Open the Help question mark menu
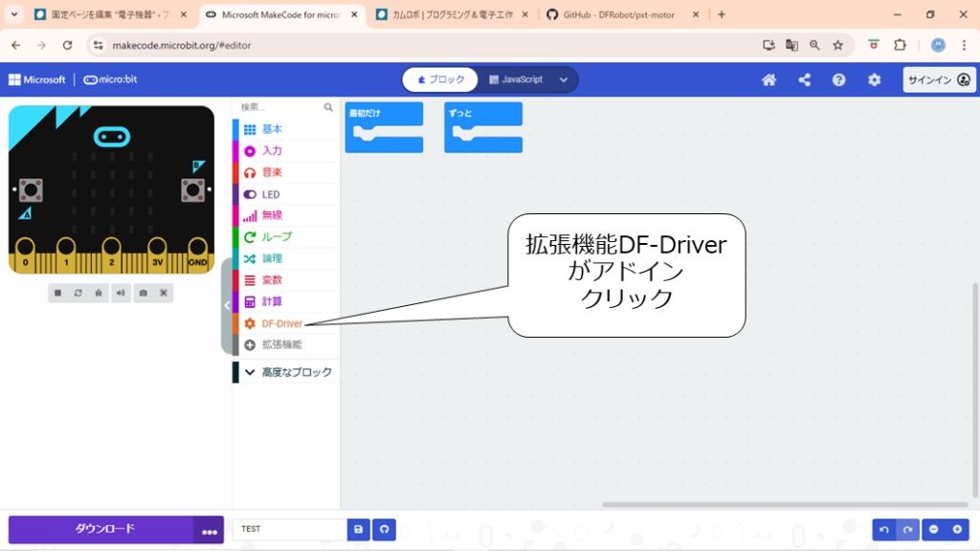Image resolution: width=980 pixels, height=551 pixels. 838,80
